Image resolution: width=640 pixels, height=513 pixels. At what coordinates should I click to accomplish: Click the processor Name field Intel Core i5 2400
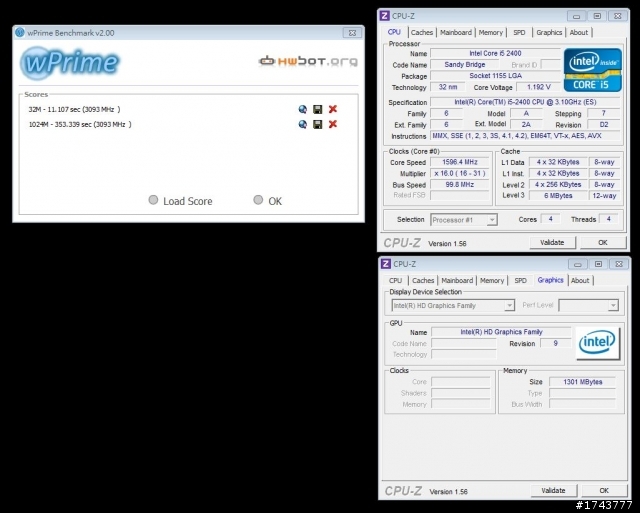495,53
